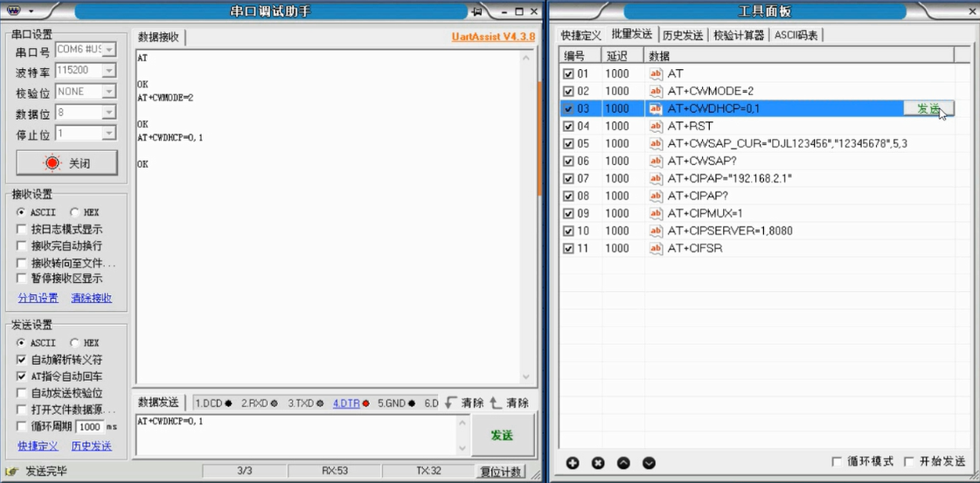Click the clear receive area arrow icon

click(x=496, y=404)
